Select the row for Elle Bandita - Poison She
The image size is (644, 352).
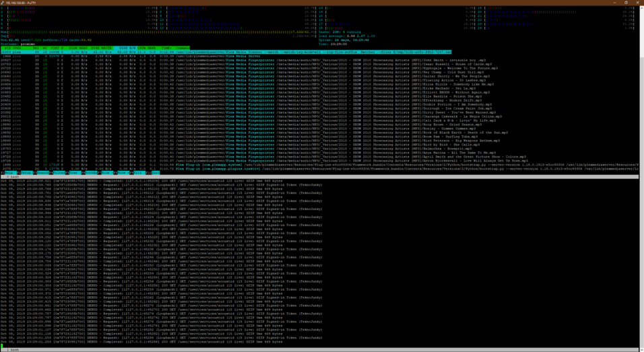(x=243, y=96)
